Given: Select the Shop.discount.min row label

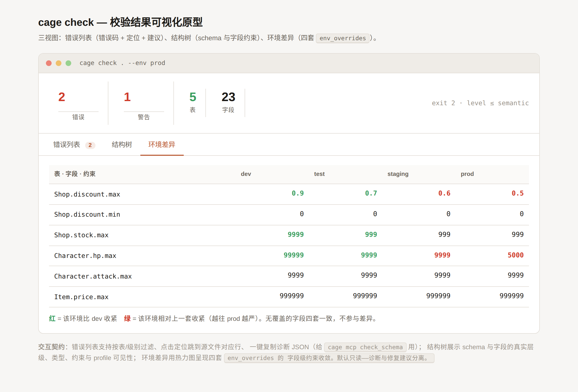Looking at the screenshot, I should [x=87, y=214].
